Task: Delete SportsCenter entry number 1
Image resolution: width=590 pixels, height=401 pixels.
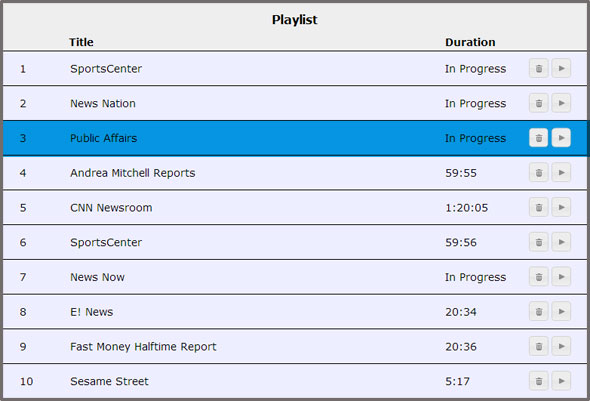Action: [538, 68]
